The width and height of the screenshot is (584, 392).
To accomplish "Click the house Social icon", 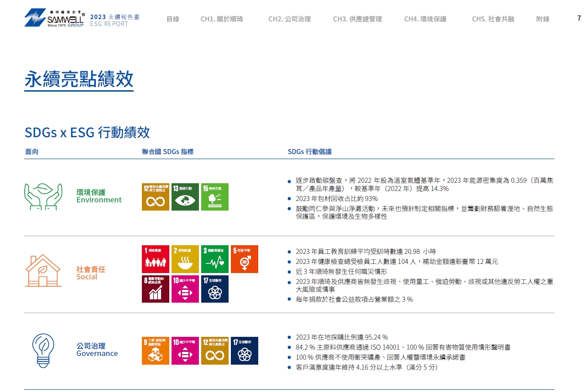I will 43,270.
